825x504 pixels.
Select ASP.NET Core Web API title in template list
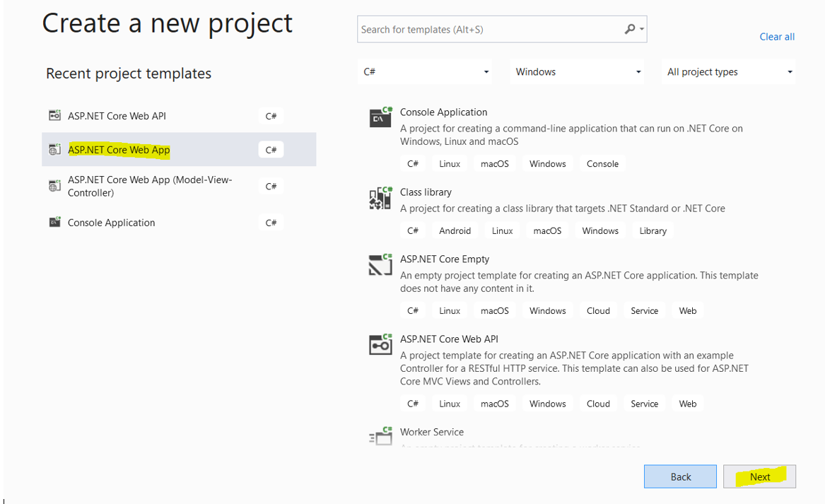[x=449, y=339]
